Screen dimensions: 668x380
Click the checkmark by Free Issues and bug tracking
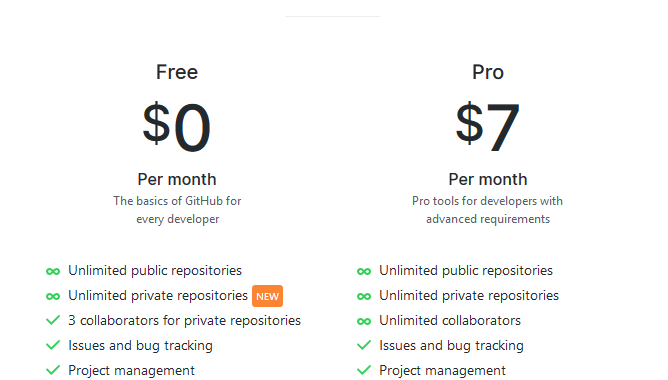(x=53, y=345)
